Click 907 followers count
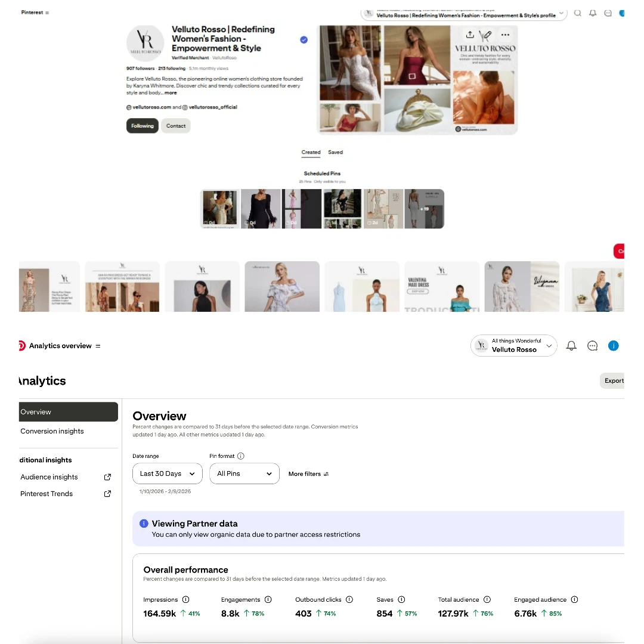 click(x=141, y=69)
